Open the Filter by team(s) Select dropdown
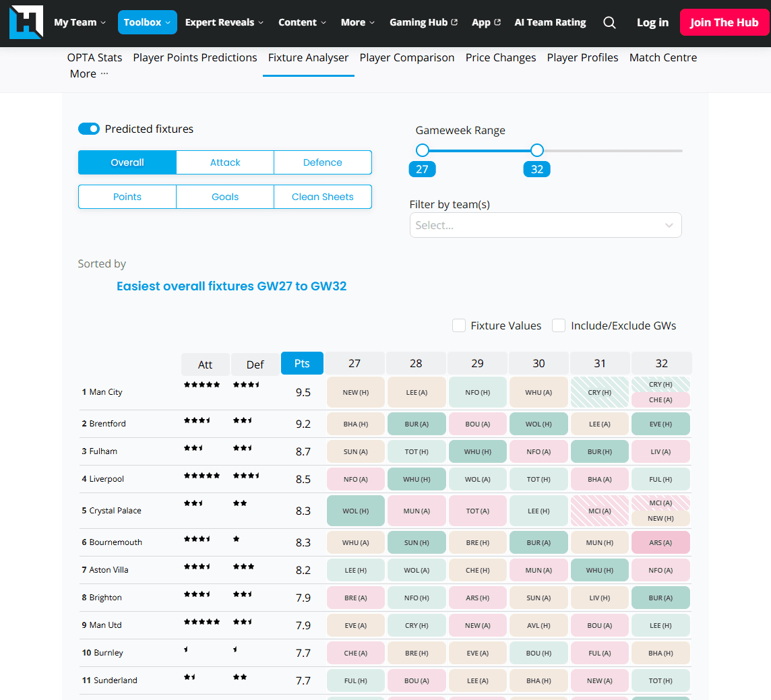The width and height of the screenshot is (771, 700). [545, 225]
